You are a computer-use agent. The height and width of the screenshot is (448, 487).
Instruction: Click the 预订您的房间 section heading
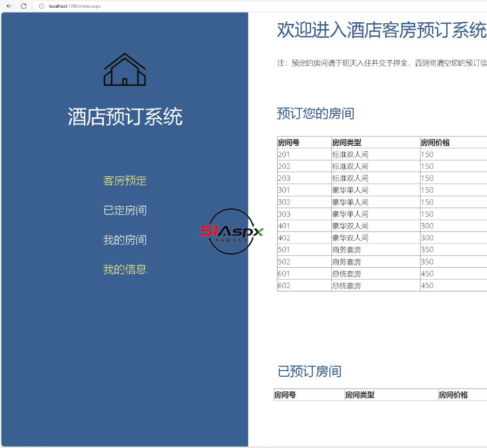click(315, 114)
